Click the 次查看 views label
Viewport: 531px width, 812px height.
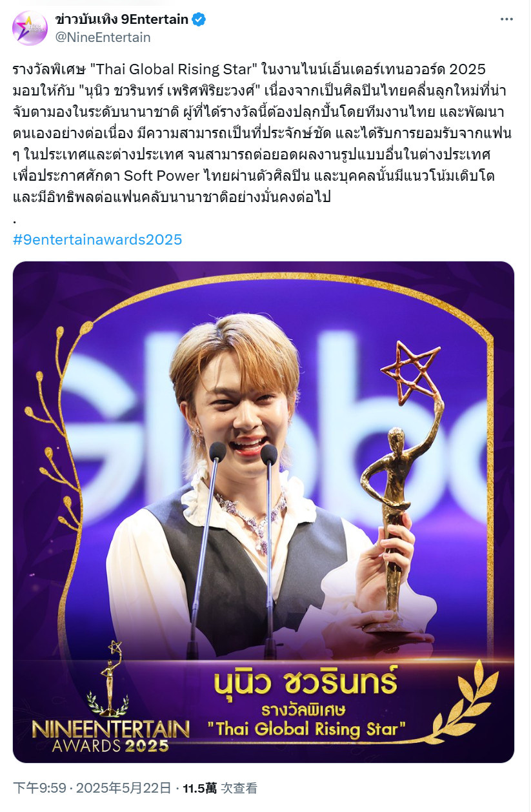(239, 788)
